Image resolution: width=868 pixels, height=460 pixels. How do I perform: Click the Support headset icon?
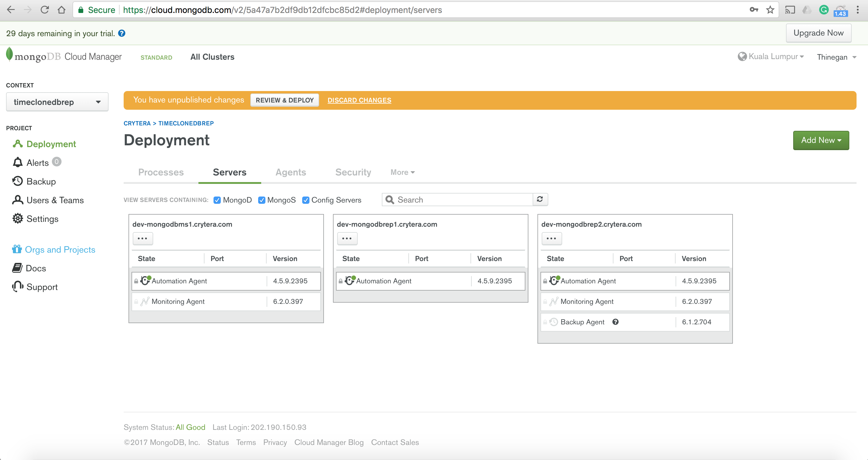[17, 287]
